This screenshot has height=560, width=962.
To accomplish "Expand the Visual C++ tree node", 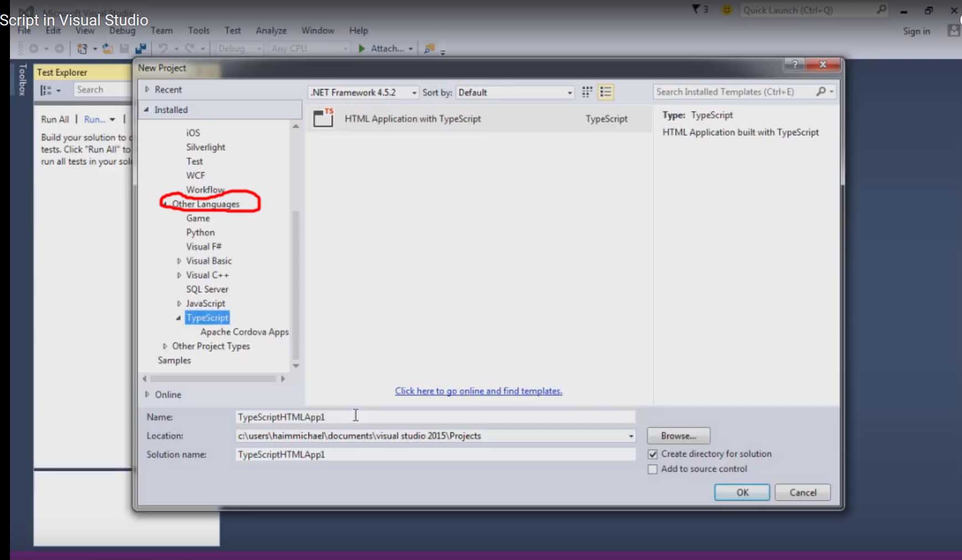I will (x=179, y=275).
